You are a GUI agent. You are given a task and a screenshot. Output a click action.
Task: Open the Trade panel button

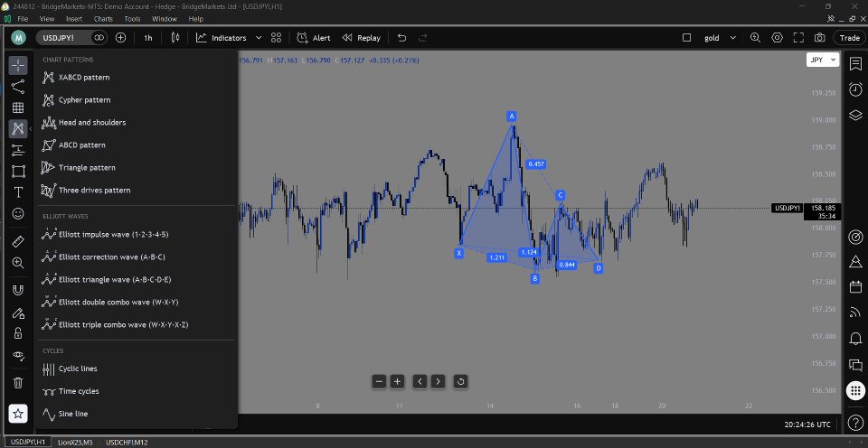coord(849,38)
